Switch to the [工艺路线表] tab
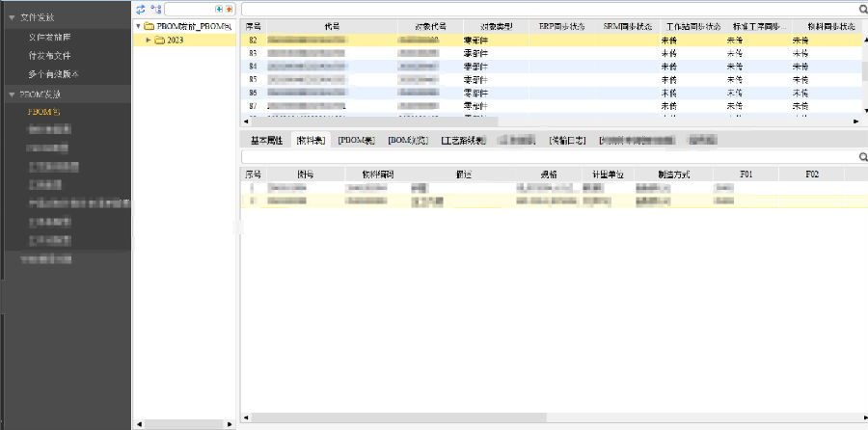Screen dimensions: 868x430 [x=463, y=141]
